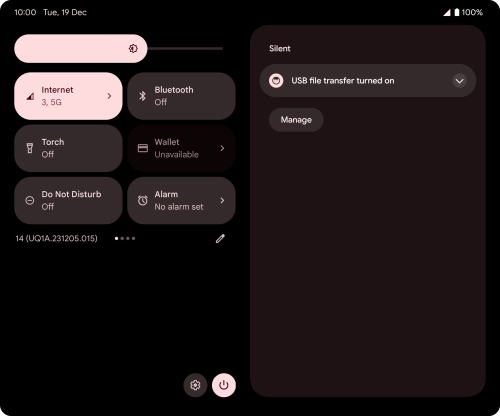This screenshot has width=500, height=416.
Task: Tap the status bar signal strength icon
Action: pos(447,13)
